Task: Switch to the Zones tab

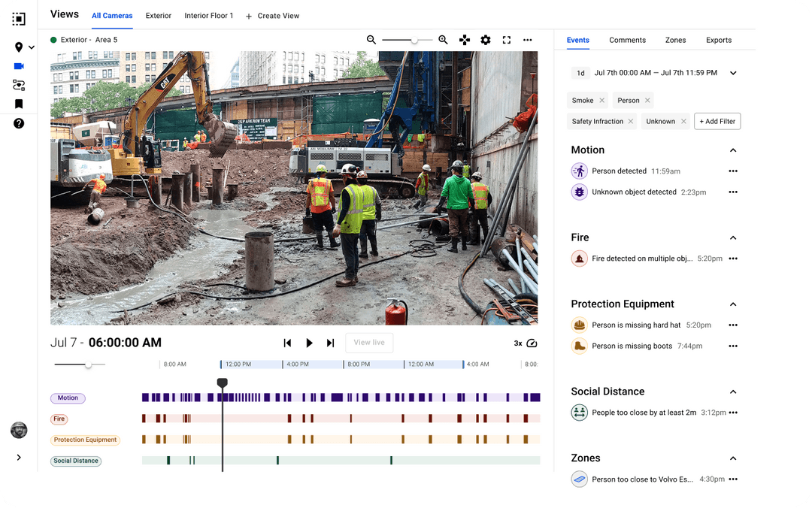Action: (x=675, y=40)
